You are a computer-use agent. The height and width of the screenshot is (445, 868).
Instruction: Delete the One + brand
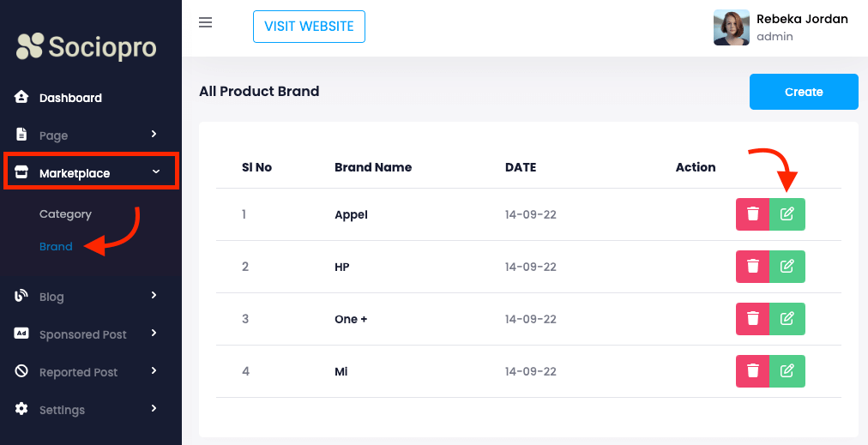(x=752, y=319)
